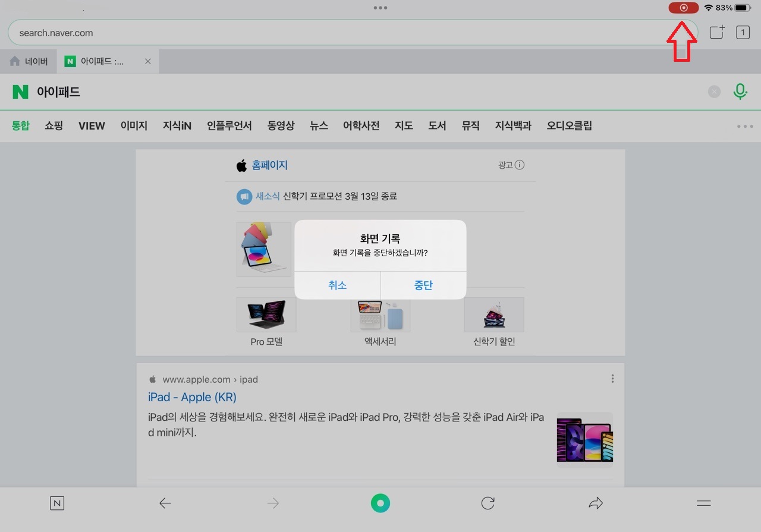Share the page with the share arrow
The height and width of the screenshot is (532, 761).
[596, 503]
